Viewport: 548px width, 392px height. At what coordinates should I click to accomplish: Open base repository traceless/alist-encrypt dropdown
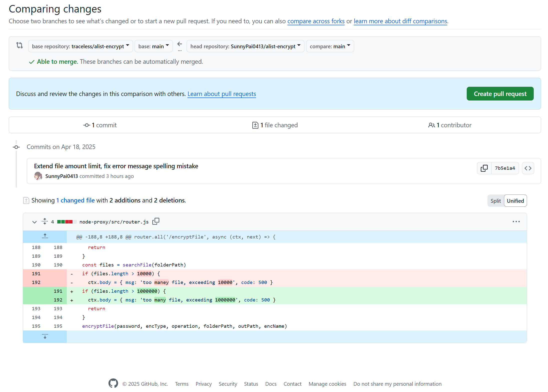pos(81,46)
